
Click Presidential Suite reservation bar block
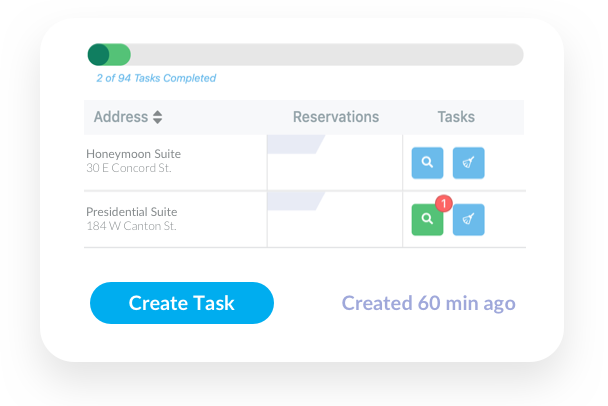coord(296,201)
